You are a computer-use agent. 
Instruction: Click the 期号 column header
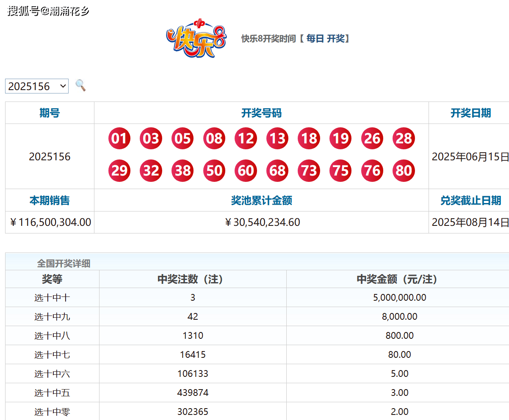[50, 113]
